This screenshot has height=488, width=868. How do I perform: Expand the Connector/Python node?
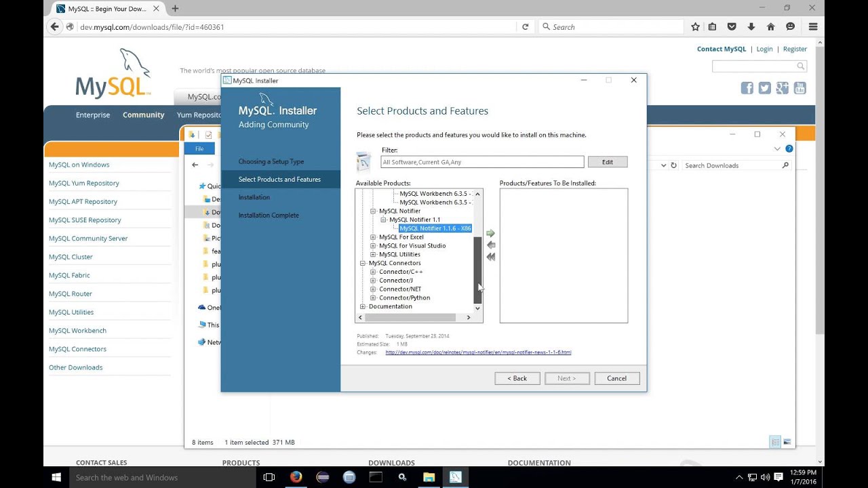pyautogui.click(x=373, y=298)
